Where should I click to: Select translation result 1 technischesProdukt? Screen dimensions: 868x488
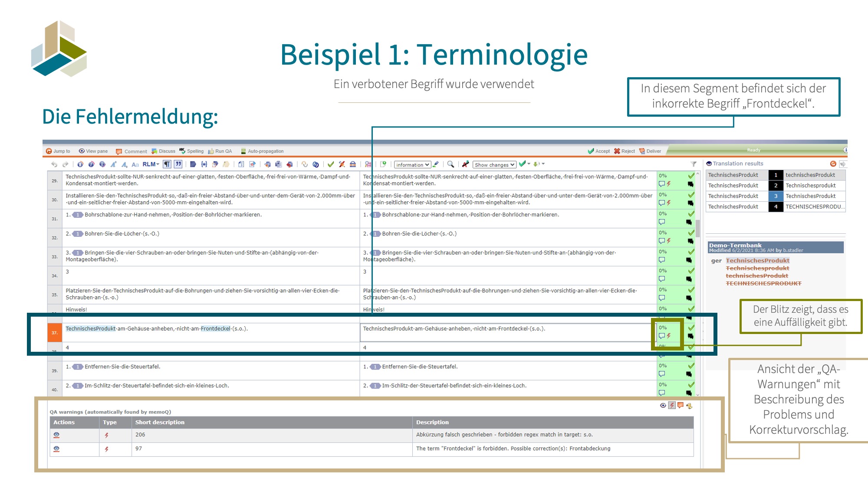(776, 175)
